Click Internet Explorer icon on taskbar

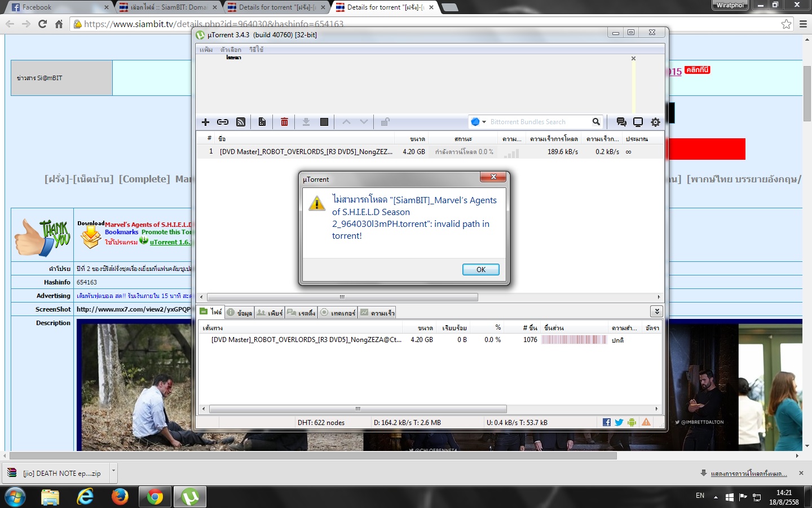pos(85,497)
